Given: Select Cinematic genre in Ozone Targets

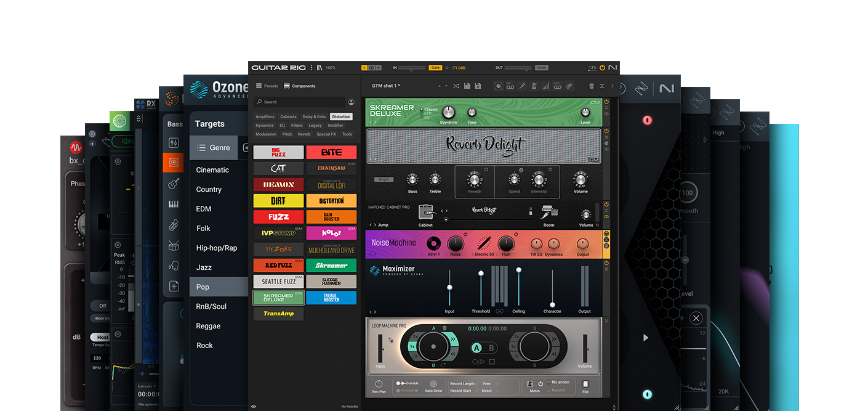Looking at the screenshot, I should (212, 170).
